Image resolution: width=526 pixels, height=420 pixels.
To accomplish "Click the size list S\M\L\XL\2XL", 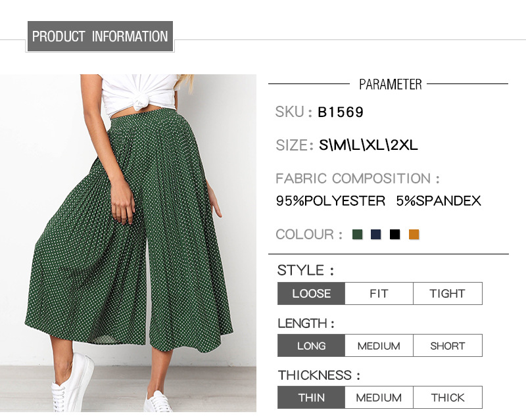I will click(x=368, y=145).
